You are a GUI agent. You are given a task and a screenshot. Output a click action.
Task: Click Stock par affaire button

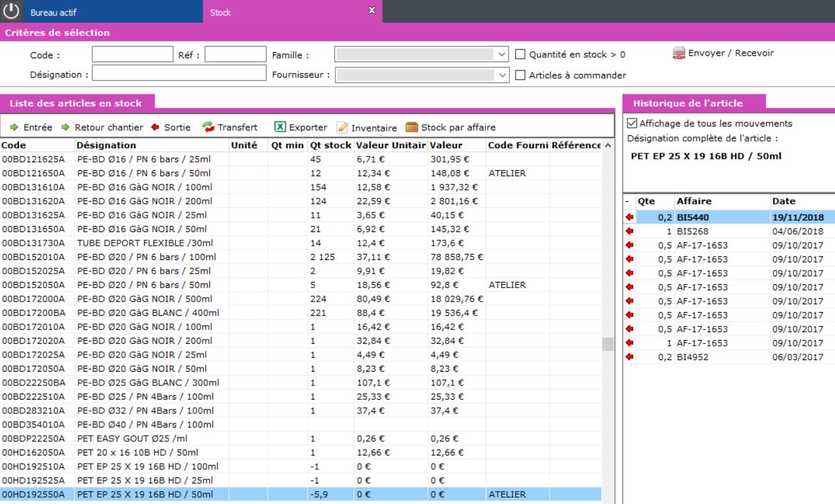point(450,127)
